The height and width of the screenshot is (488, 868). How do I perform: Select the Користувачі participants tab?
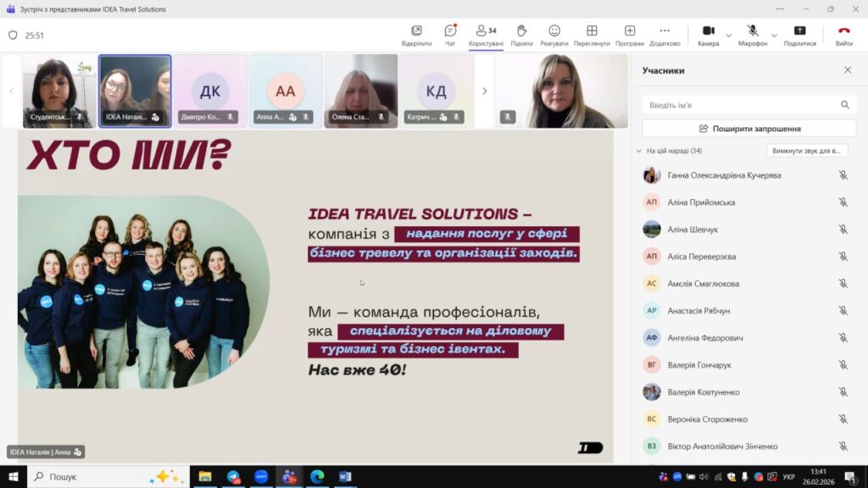[486, 35]
